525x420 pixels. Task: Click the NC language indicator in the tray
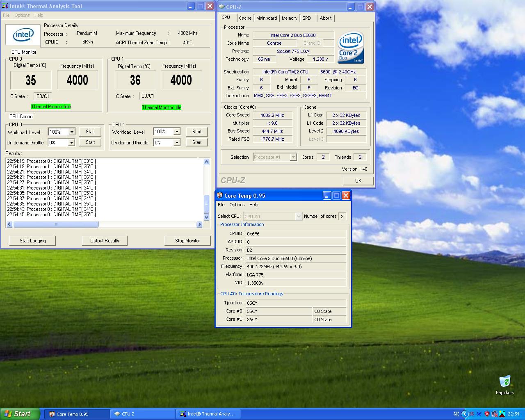[x=457, y=414]
